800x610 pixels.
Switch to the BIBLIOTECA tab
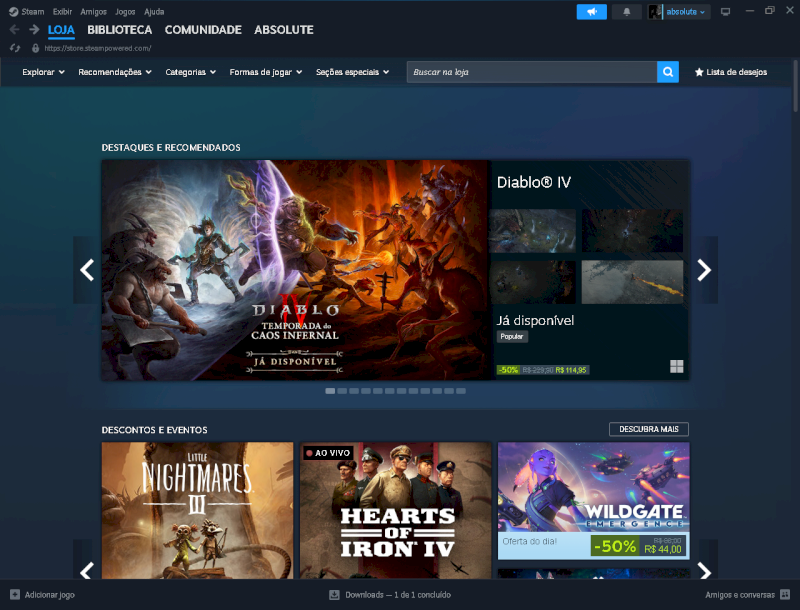tap(119, 30)
